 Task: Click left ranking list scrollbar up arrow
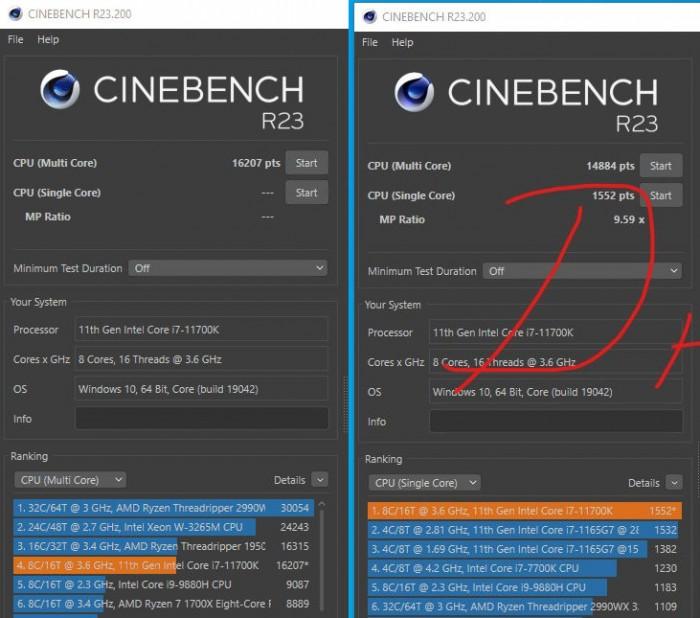(322, 504)
